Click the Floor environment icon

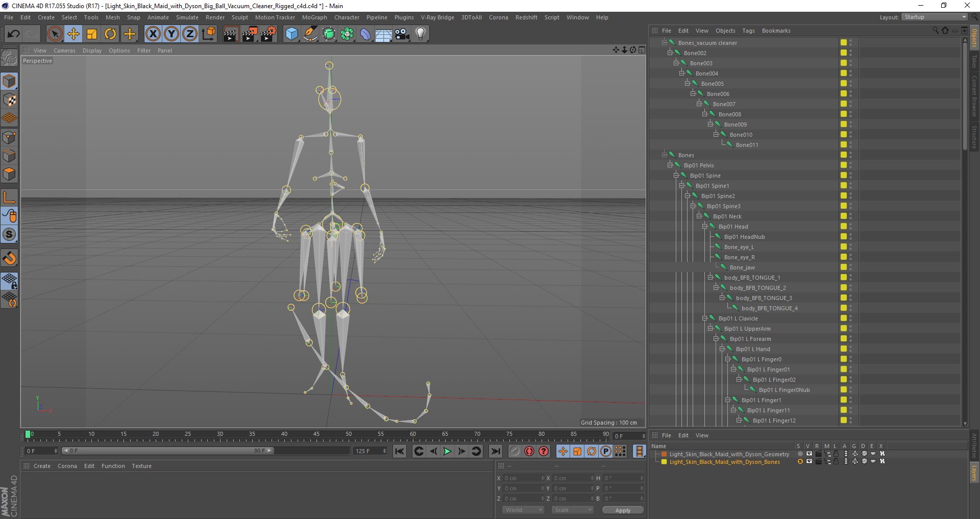(x=383, y=34)
